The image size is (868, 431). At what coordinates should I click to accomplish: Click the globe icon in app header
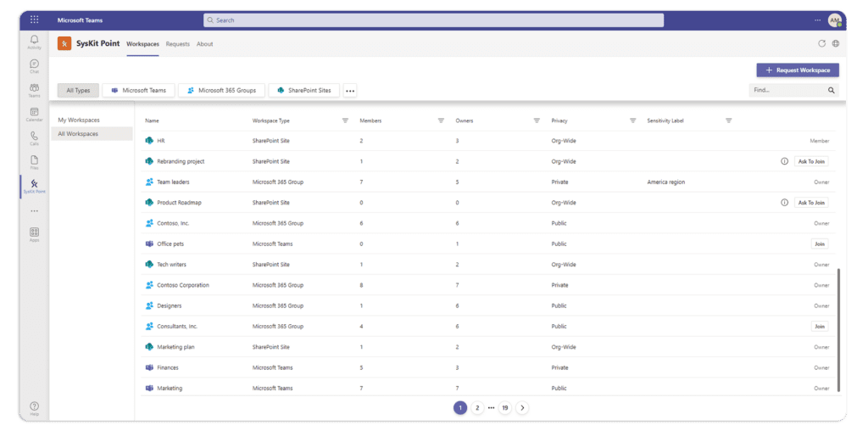(x=835, y=44)
